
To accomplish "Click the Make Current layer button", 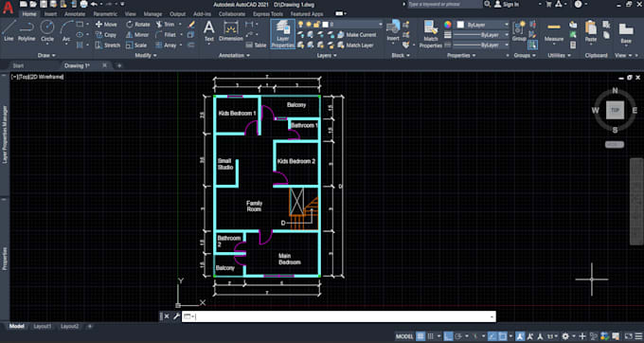I will pos(356,35).
